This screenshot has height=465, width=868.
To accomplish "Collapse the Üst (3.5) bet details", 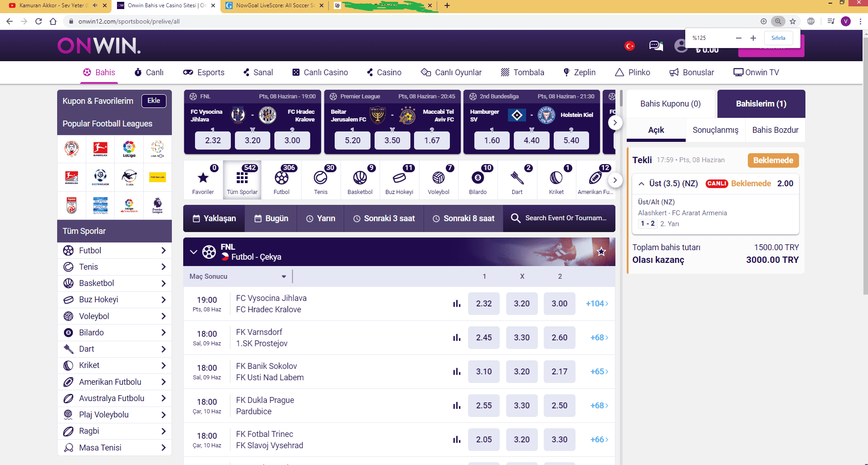I will tap(641, 184).
